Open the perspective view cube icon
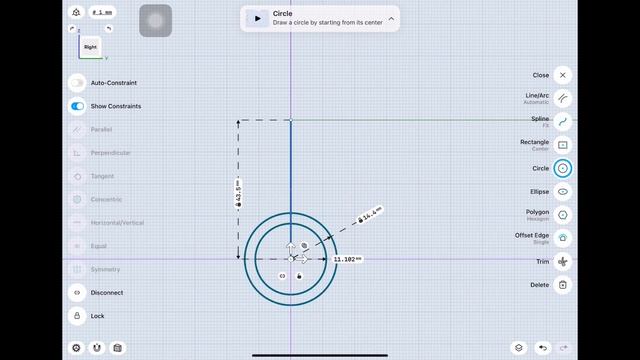The image size is (640, 360). click(x=76, y=12)
